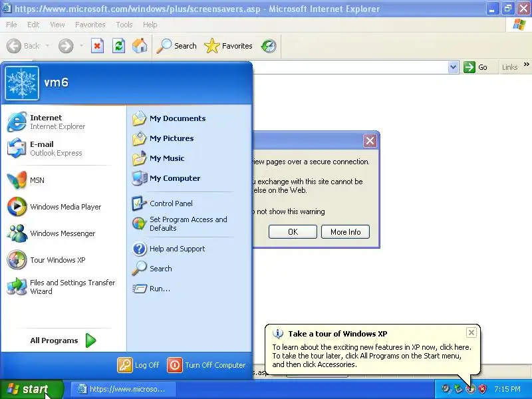Open the View menu
This screenshot has width=532, height=399.
point(57,25)
